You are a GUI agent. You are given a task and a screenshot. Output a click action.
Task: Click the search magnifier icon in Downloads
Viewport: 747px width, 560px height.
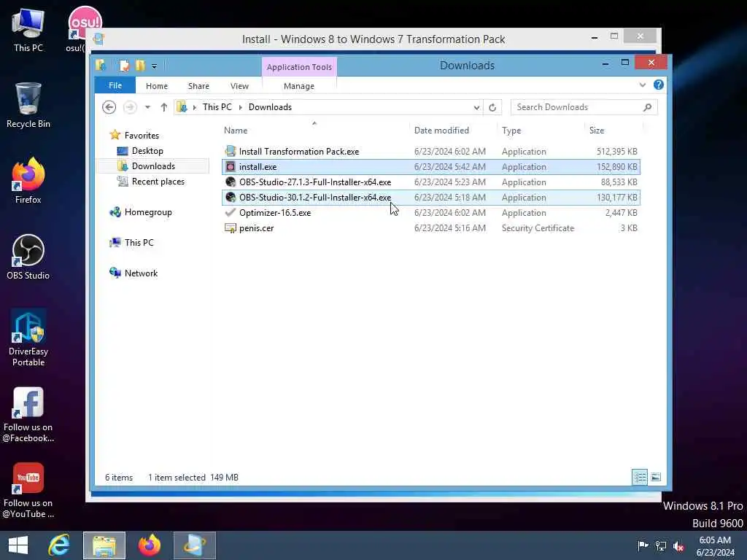click(647, 107)
